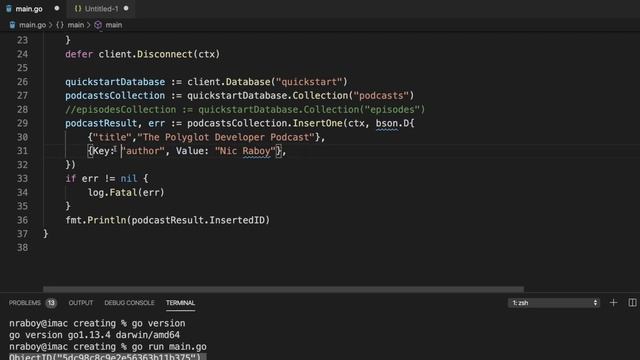Image resolution: width=640 pixels, height=360 pixels.
Task: Click the "quickstart" string on line 26
Action: click(309, 82)
